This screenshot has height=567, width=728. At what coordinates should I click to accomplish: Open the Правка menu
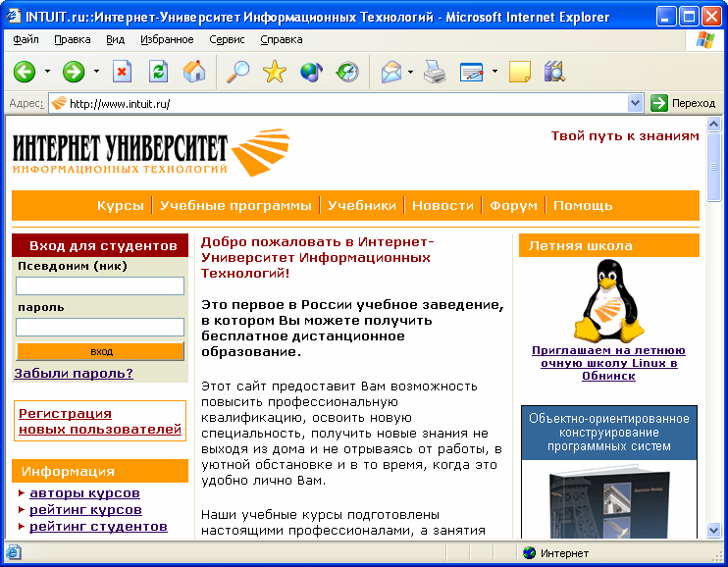coord(72,39)
